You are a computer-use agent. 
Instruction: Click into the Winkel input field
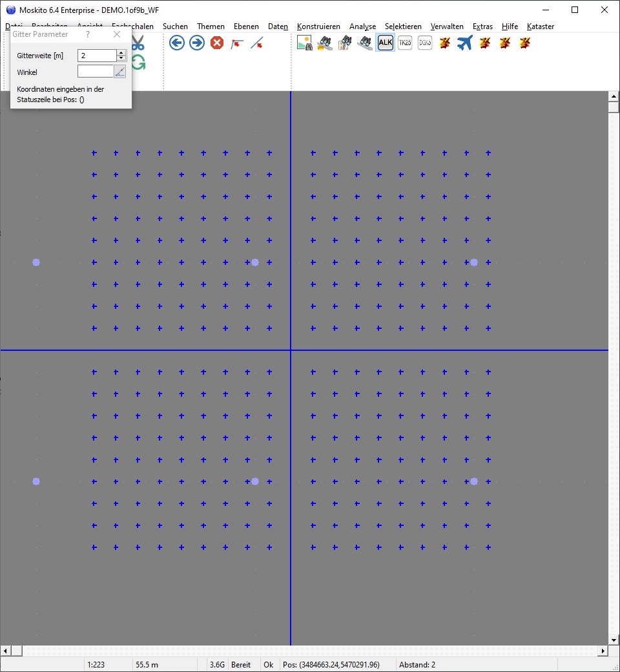[x=95, y=72]
